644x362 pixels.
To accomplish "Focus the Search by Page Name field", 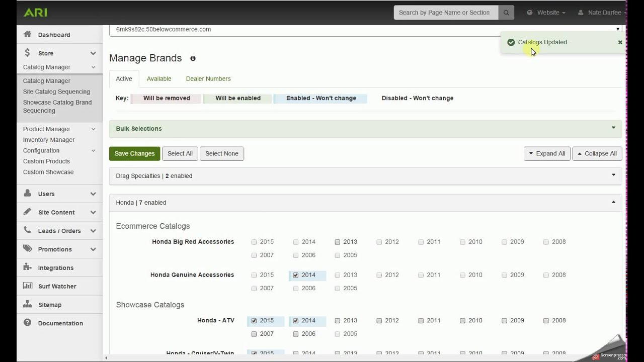I will [446, 13].
